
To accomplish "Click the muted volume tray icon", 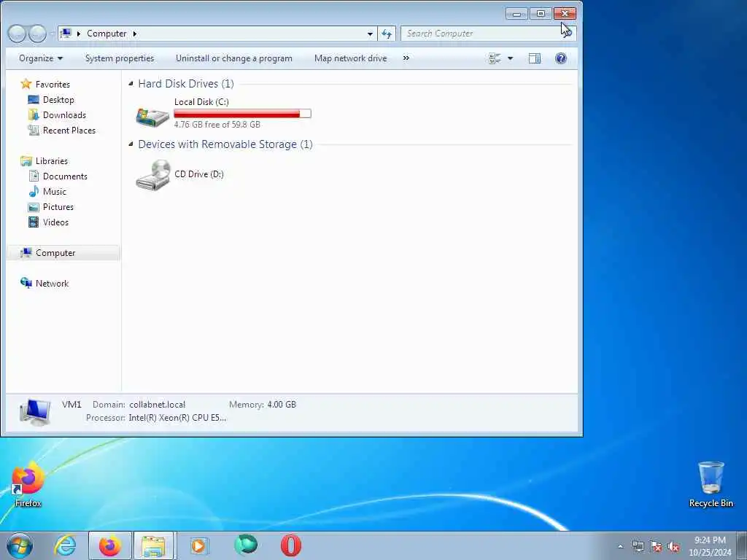I will (673, 546).
